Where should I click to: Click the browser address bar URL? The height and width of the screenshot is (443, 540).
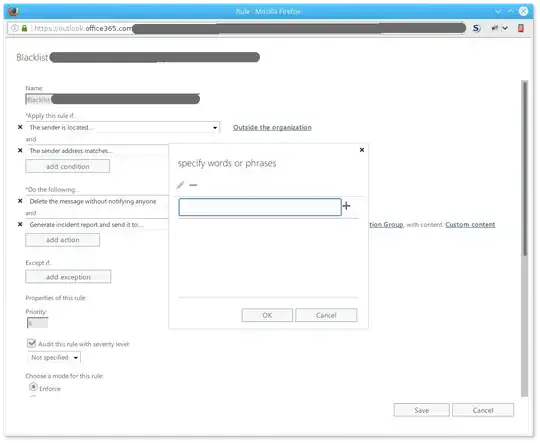point(236,28)
